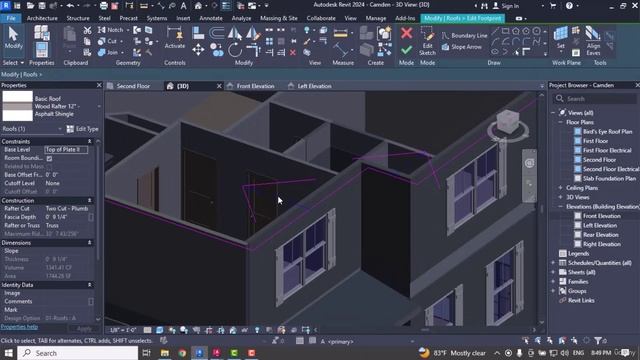
Task: Click the Text tool A icon
Action: [x=184, y=6]
